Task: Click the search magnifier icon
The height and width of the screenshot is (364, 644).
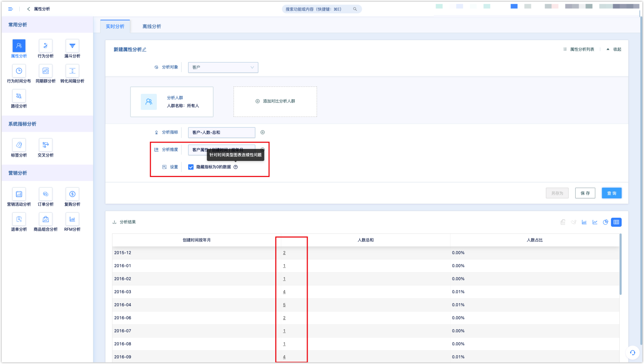Action: pyautogui.click(x=355, y=9)
